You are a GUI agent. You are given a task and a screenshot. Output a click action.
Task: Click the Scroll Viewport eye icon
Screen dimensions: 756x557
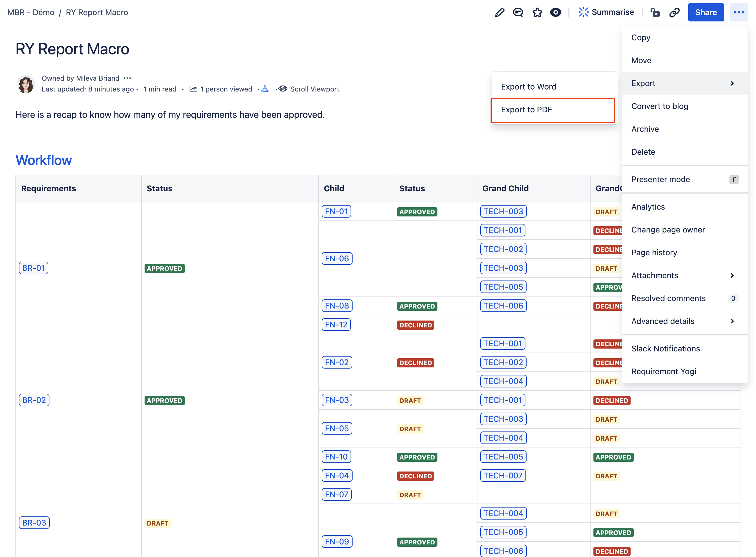(x=283, y=89)
